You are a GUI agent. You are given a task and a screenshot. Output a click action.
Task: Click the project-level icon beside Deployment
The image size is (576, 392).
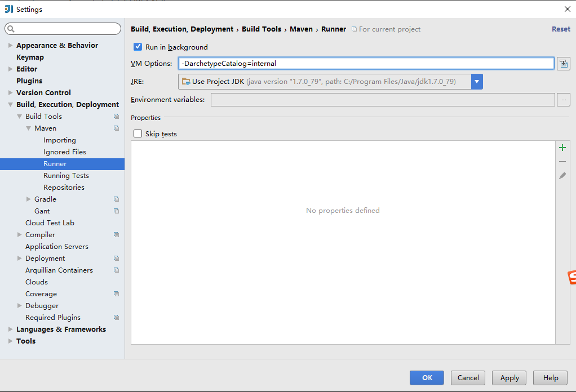117,259
